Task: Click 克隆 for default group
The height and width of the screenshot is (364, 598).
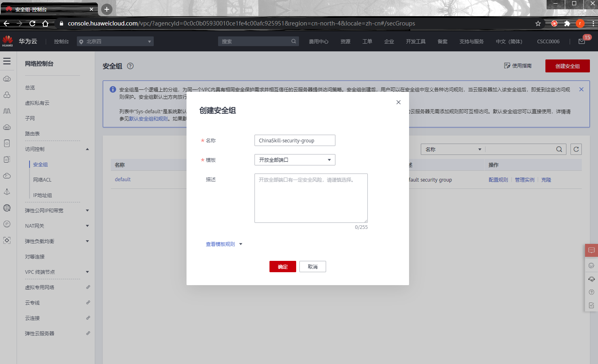Action: coord(546,180)
